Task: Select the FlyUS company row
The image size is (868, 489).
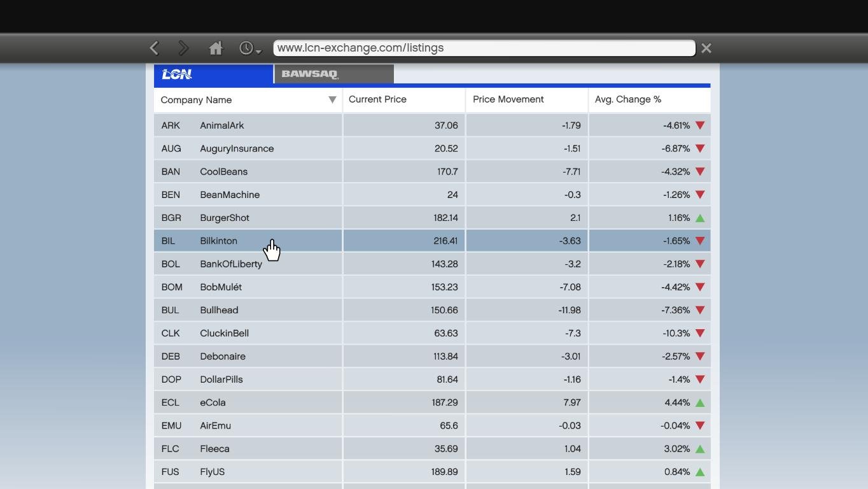Action: tap(432, 472)
